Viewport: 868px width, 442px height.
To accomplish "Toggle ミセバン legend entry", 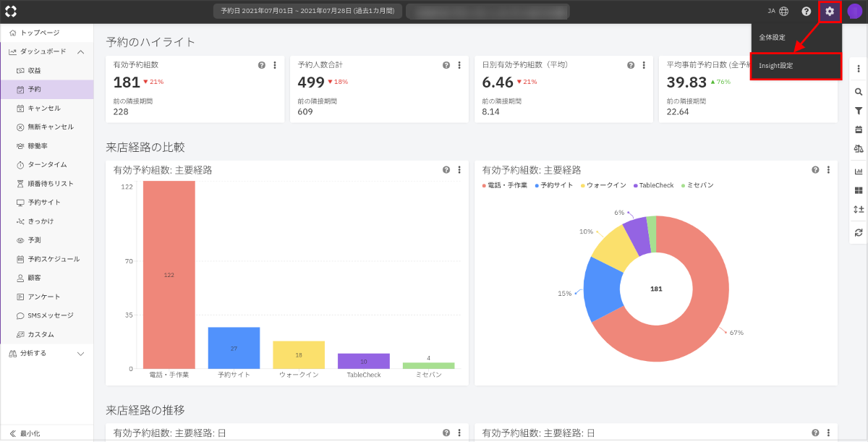I will pyautogui.click(x=697, y=185).
